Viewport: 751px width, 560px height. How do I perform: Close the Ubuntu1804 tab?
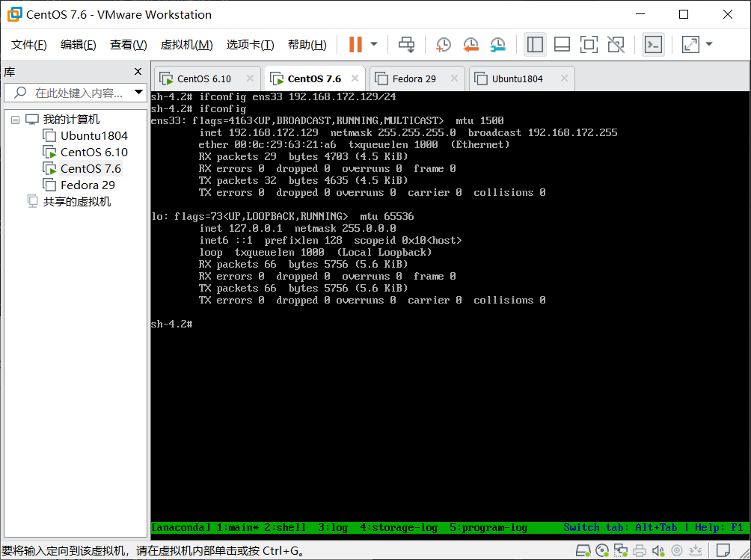tap(564, 79)
